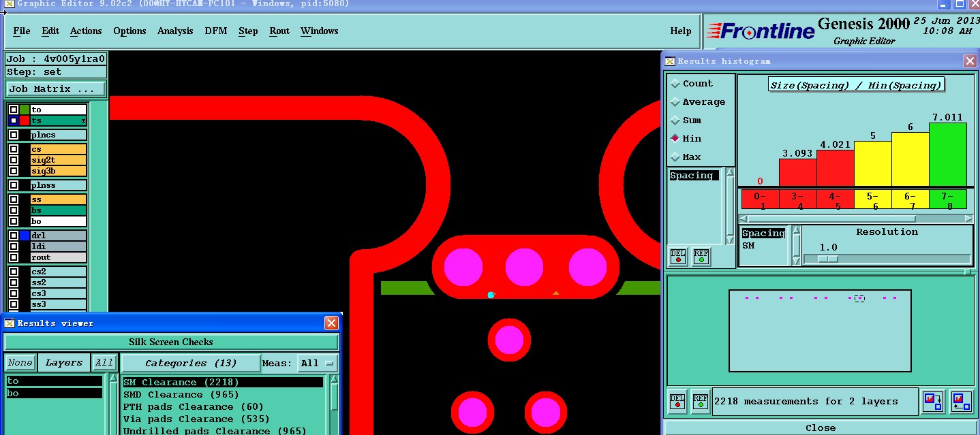Click the None layers button

[20, 363]
